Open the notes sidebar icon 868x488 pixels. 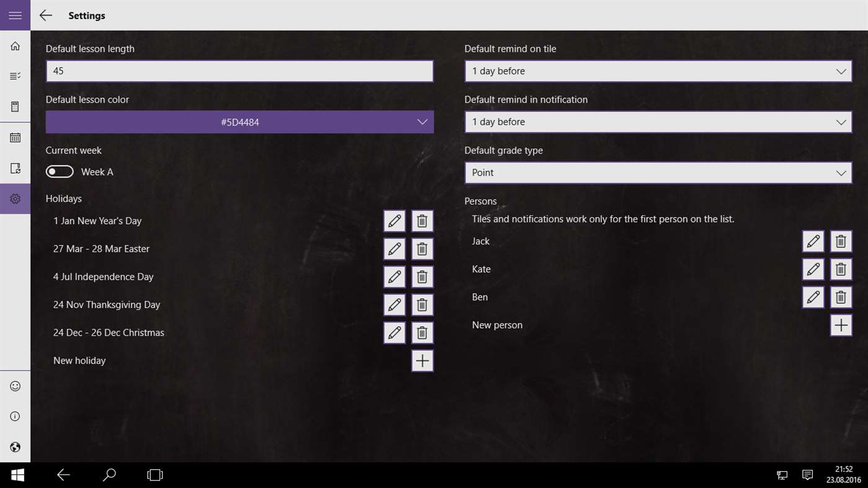[15, 168]
